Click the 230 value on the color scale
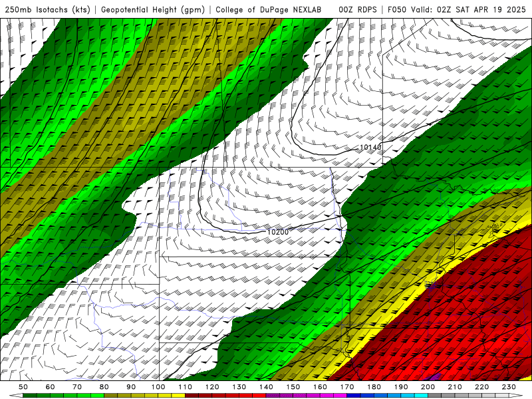532x399 pixels. (x=509, y=387)
